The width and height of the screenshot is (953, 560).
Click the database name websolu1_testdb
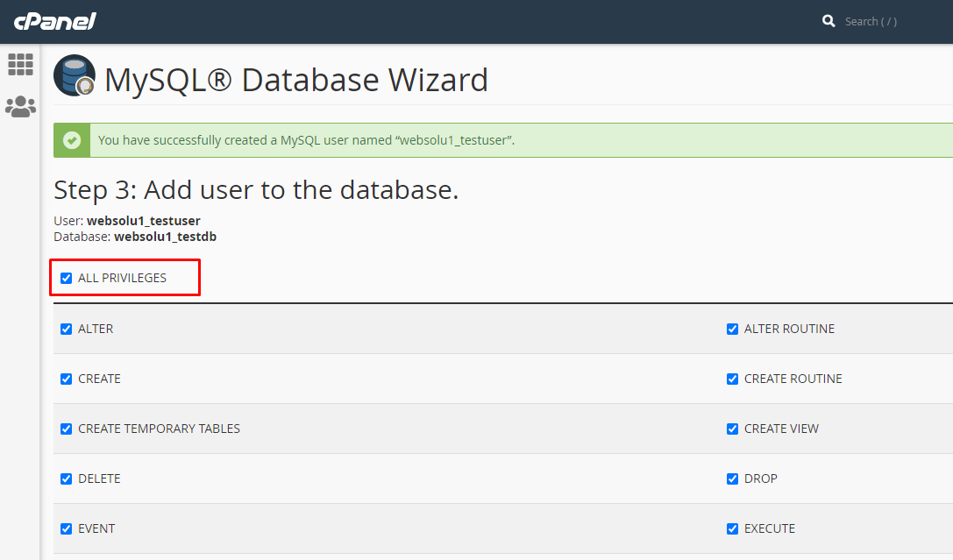(x=166, y=237)
